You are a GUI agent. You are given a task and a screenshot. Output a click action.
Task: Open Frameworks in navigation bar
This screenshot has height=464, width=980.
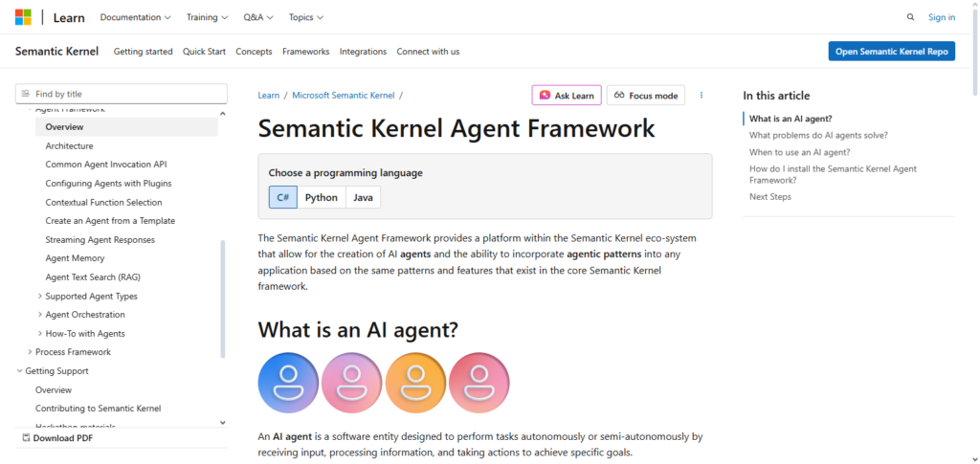[305, 52]
